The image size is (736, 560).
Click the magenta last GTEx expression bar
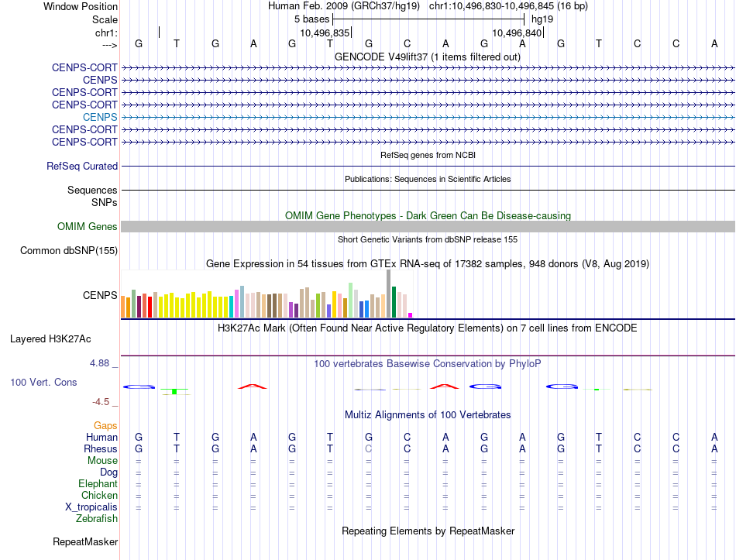[x=411, y=315]
